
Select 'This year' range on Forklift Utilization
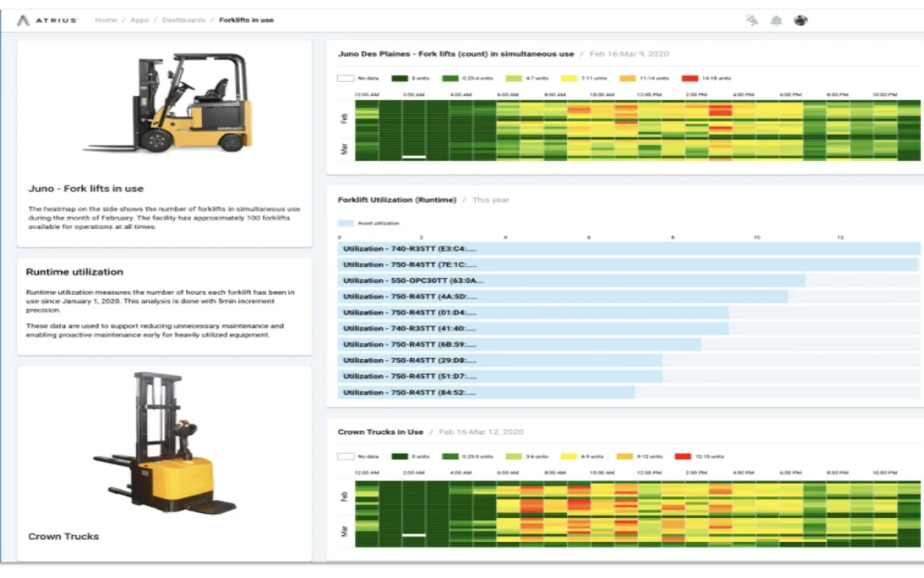[491, 200]
